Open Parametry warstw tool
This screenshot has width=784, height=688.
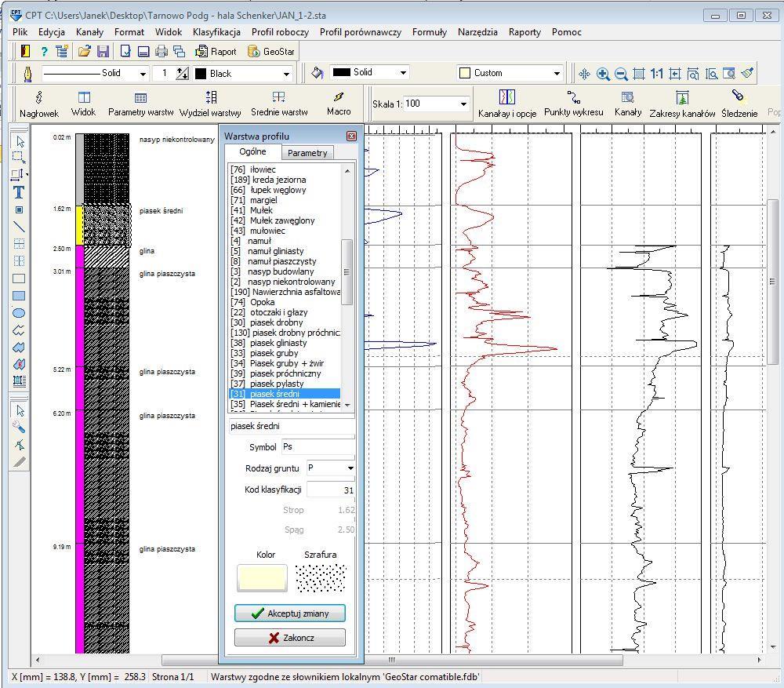click(140, 104)
